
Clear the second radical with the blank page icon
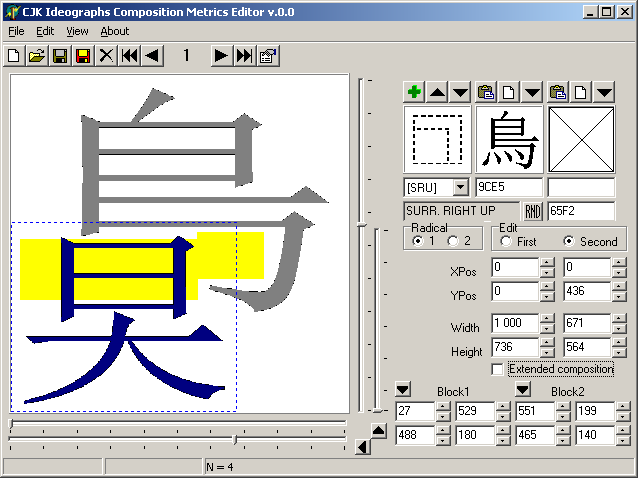581,92
